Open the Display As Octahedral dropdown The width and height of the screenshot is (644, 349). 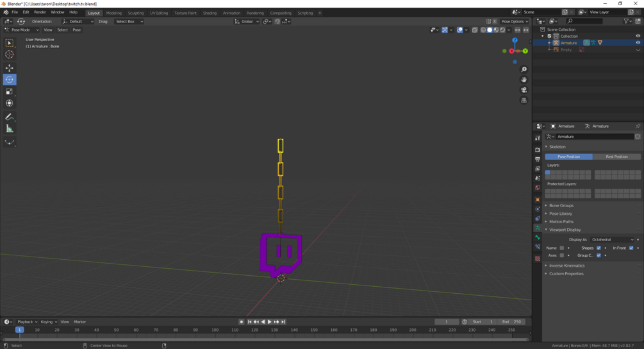(x=613, y=240)
